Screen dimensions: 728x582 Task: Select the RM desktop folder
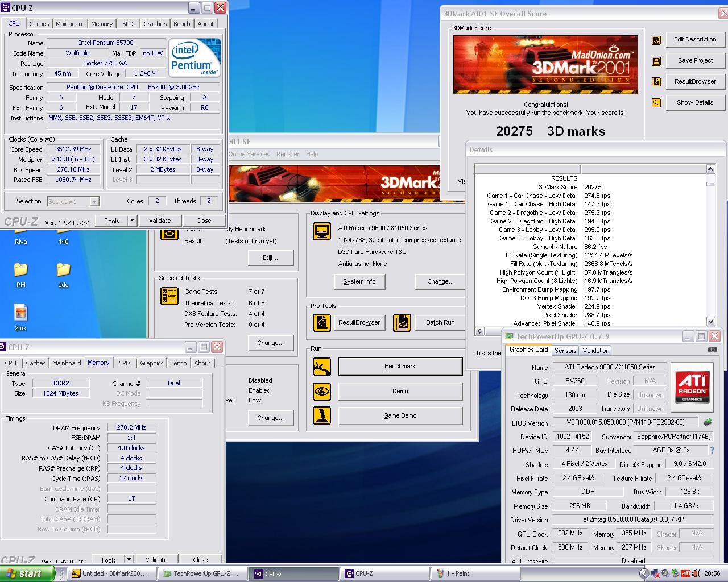[x=21, y=274]
